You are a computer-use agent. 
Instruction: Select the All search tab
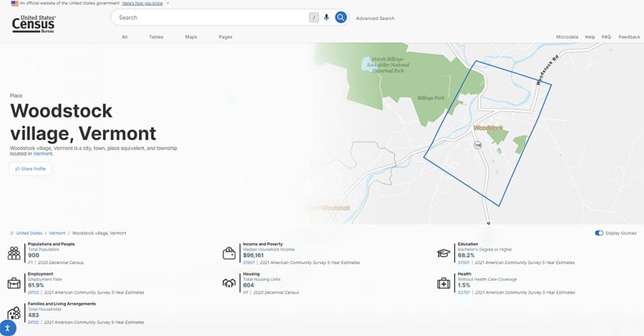(125, 37)
